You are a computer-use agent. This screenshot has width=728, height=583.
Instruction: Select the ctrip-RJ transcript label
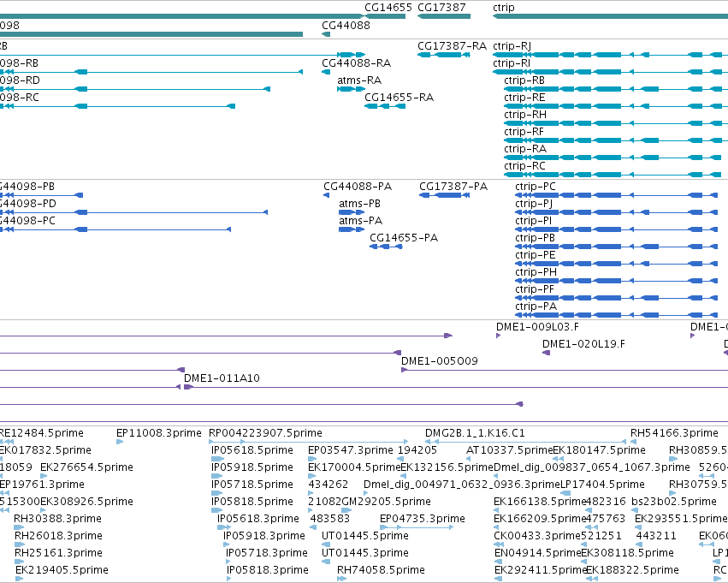pos(512,46)
